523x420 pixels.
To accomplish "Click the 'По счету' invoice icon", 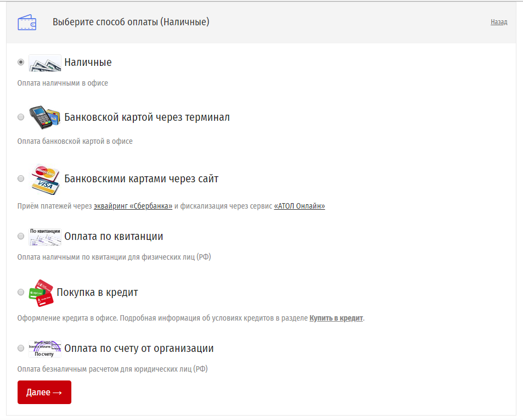I will point(44,349).
